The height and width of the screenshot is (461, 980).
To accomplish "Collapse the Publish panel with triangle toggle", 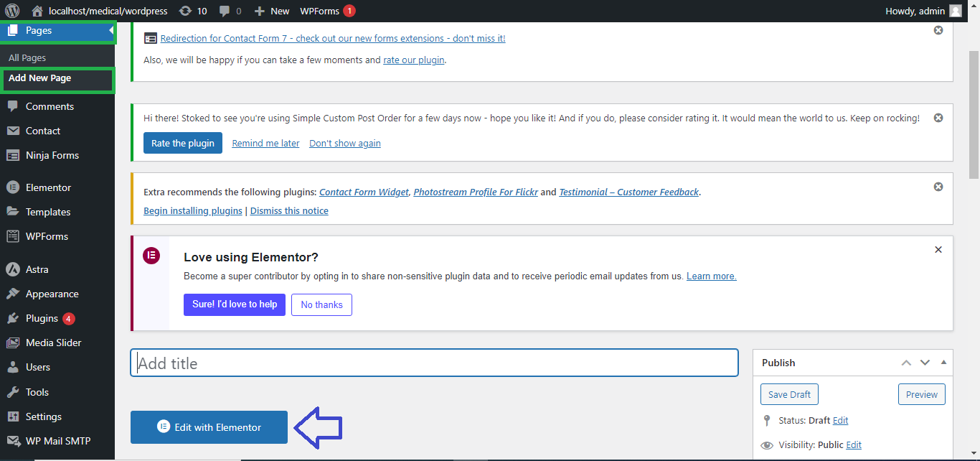I will point(943,363).
